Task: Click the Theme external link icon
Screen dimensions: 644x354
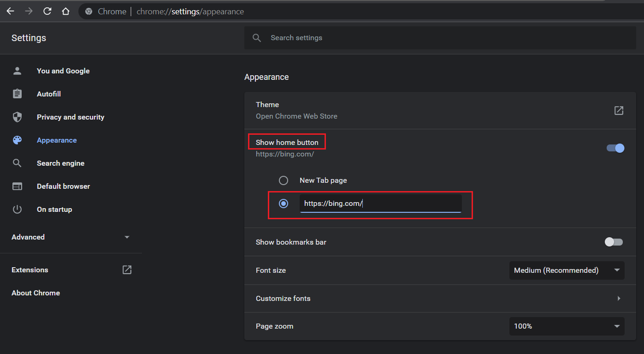Action: (x=619, y=110)
